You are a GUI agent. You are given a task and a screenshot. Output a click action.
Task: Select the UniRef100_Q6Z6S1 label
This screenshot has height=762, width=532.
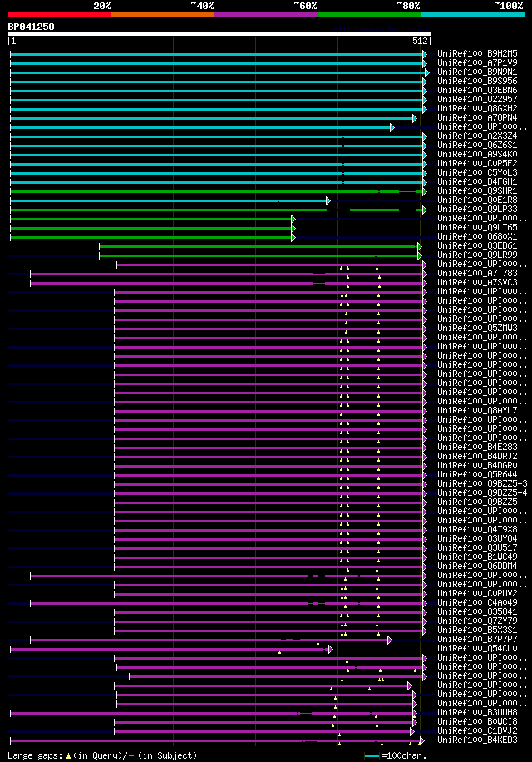pos(477,146)
